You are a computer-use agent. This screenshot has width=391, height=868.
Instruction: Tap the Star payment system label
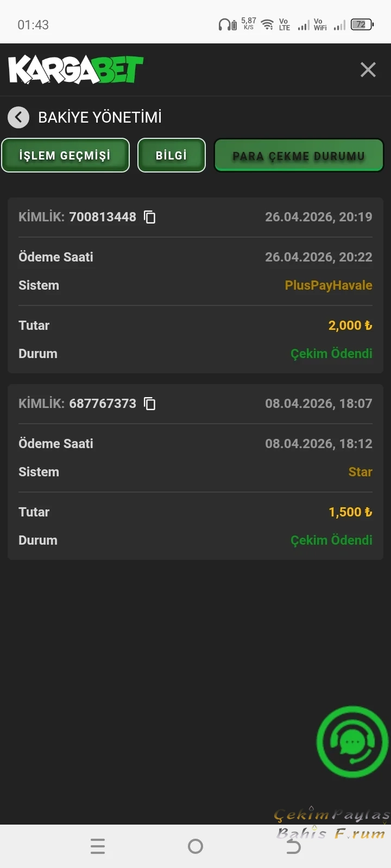pos(360,472)
